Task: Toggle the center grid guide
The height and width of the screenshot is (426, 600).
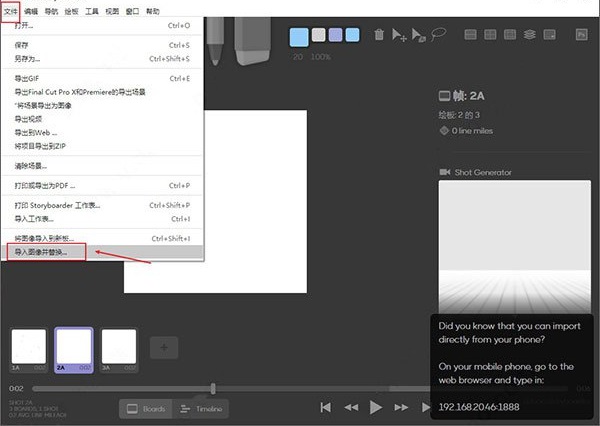Action: tap(490, 35)
